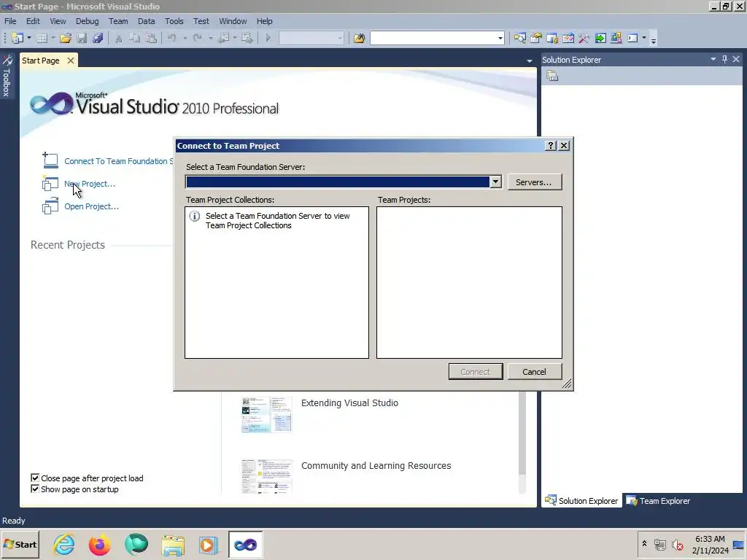This screenshot has height=560, width=747.
Task: Click Connect To Team Foundation Server link
Action: pyautogui.click(x=119, y=161)
